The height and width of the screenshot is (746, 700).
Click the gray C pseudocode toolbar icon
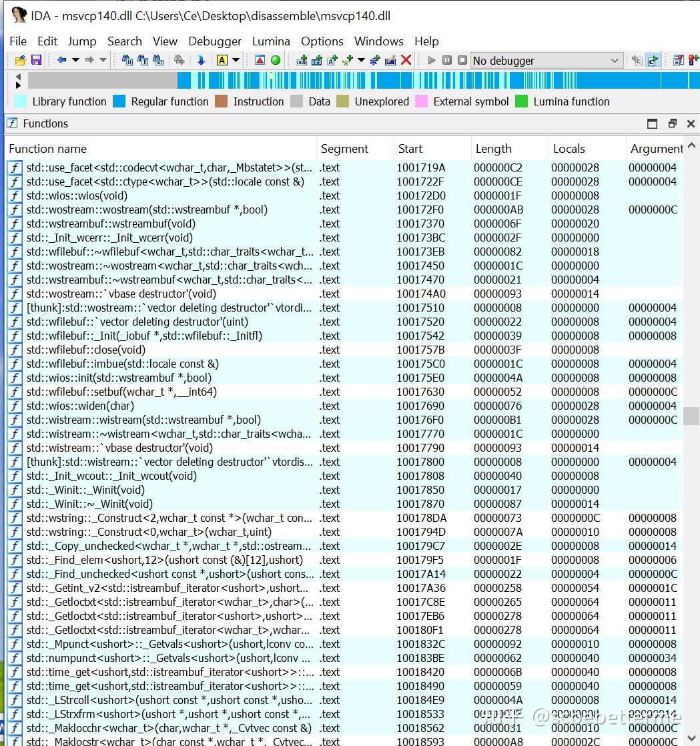coord(637,61)
